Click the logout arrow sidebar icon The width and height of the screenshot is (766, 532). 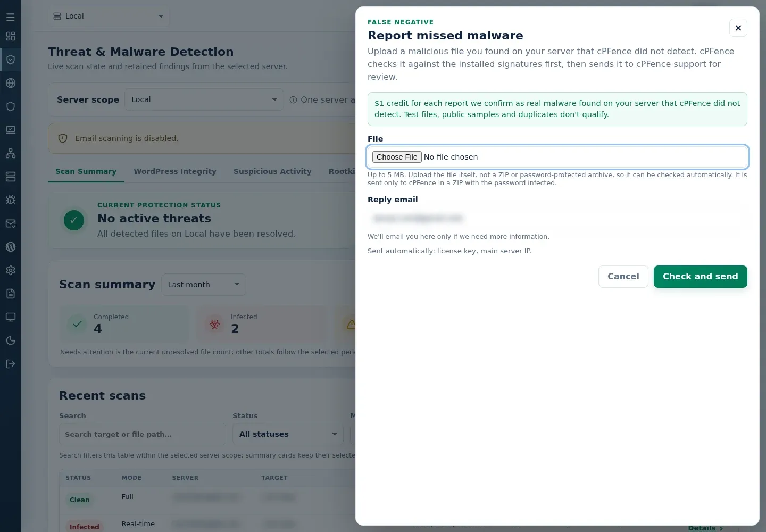(11, 364)
